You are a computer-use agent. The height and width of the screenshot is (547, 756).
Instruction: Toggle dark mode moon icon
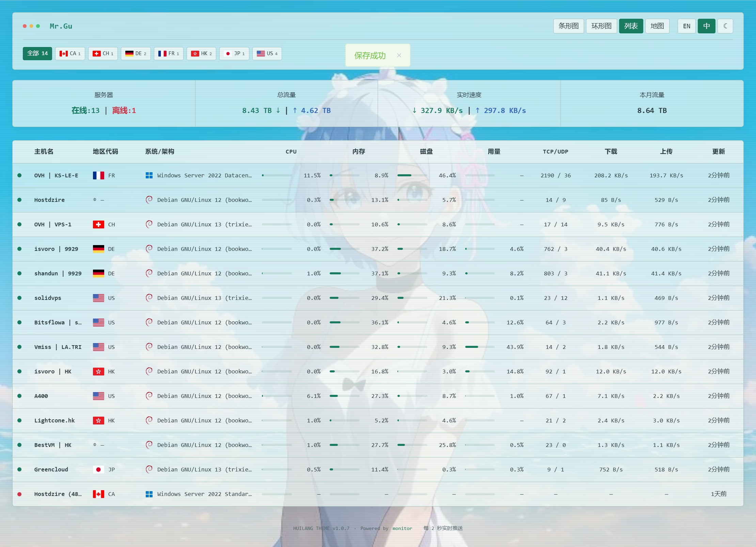[725, 26]
